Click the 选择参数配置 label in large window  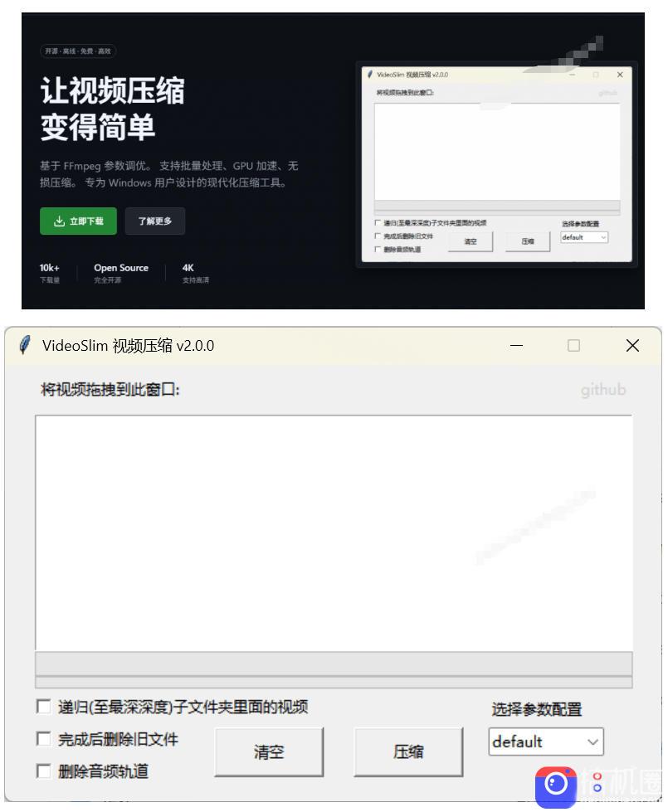536,709
